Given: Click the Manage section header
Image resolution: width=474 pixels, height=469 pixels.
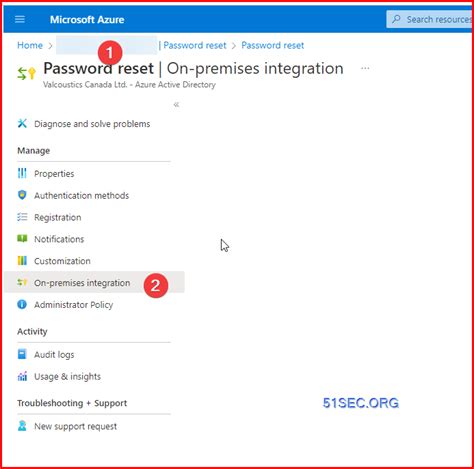Looking at the screenshot, I should click(x=34, y=151).
